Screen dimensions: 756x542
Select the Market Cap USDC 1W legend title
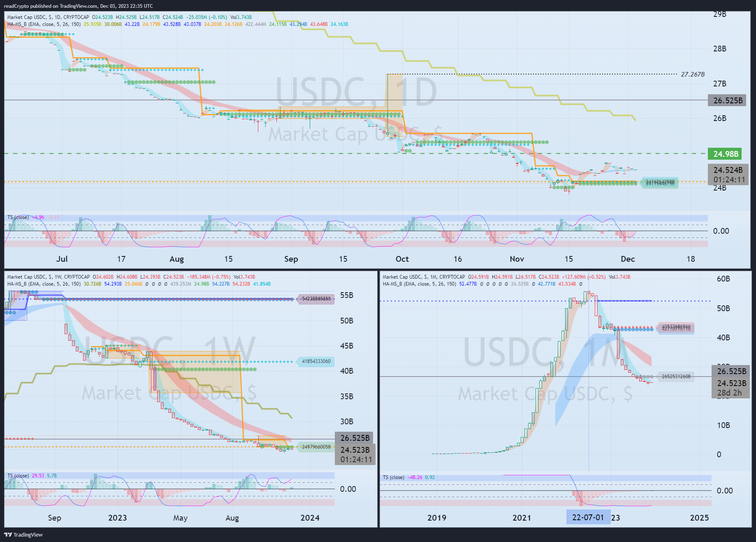pyautogui.click(x=49, y=277)
